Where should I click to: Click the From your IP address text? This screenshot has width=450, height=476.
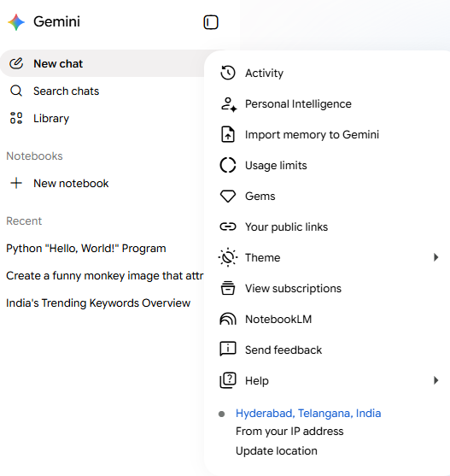289,431
